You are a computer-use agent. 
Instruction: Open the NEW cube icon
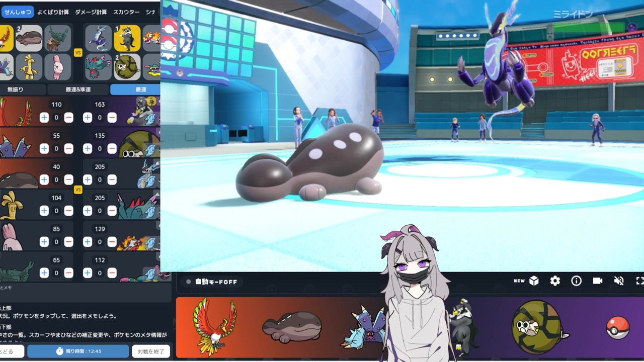pyautogui.click(x=534, y=281)
